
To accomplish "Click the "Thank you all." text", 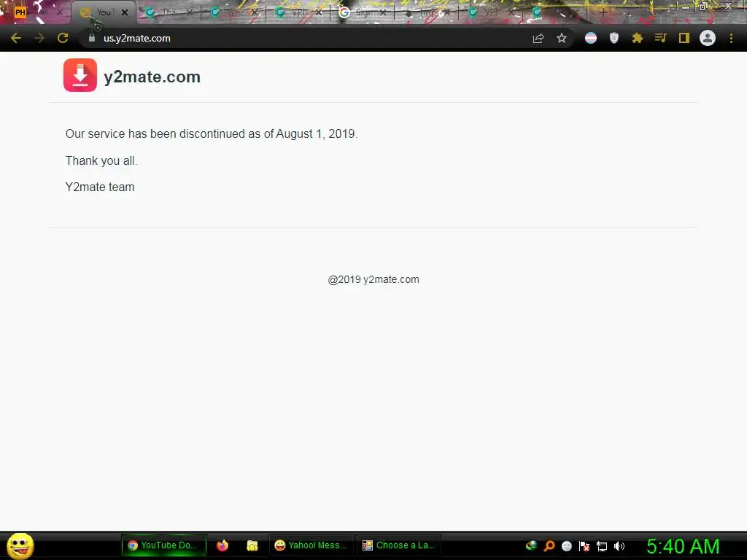I will pyautogui.click(x=101, y=161).
